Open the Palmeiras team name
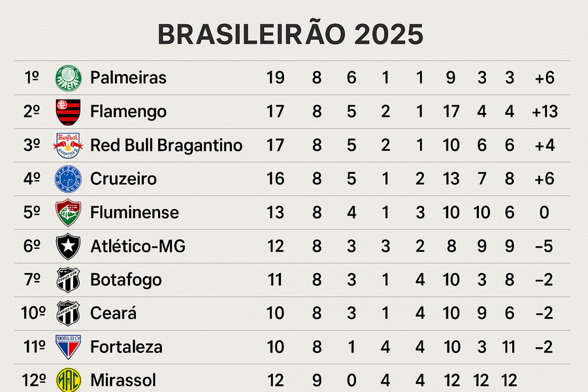The width and height of the screenshot is (588, 392). click(128, 78)
